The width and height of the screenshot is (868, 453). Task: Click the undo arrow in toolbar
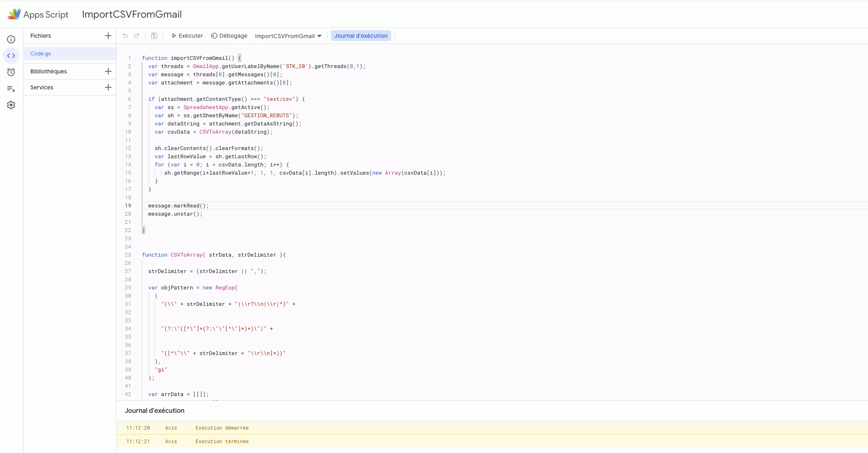click(x=125, y=36)
